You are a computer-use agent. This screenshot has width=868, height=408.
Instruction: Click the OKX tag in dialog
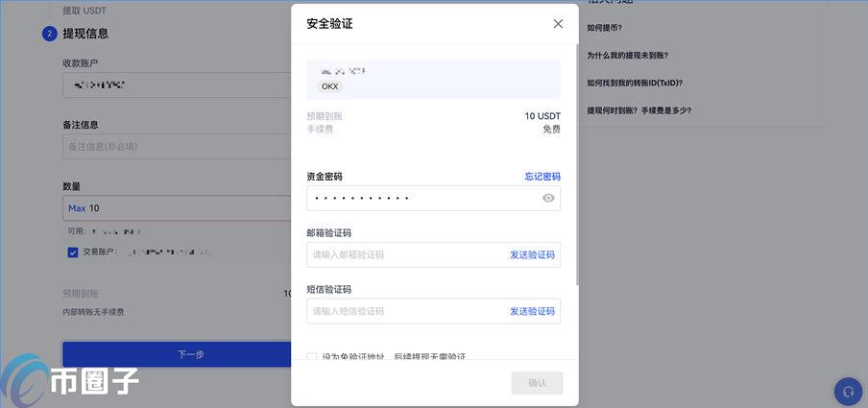coord(329,86)
